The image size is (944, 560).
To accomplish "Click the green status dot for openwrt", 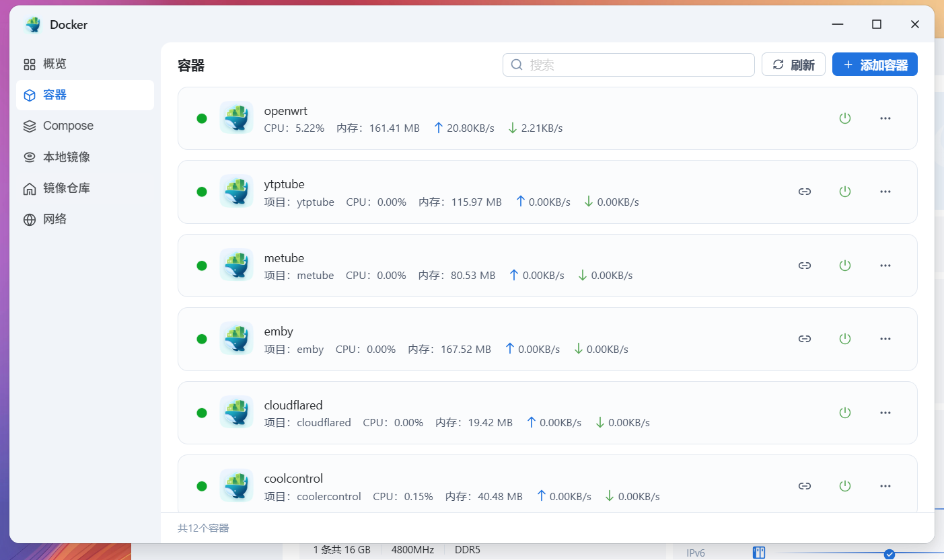I will (x=202, y=118).
